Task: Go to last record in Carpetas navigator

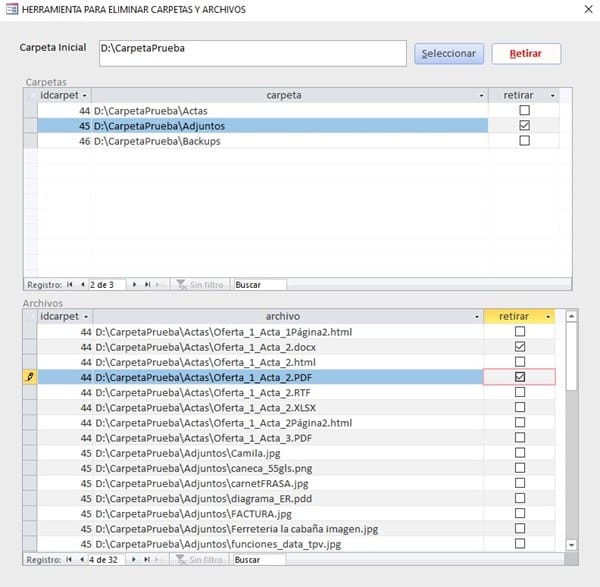Action: tap(147, 285)
